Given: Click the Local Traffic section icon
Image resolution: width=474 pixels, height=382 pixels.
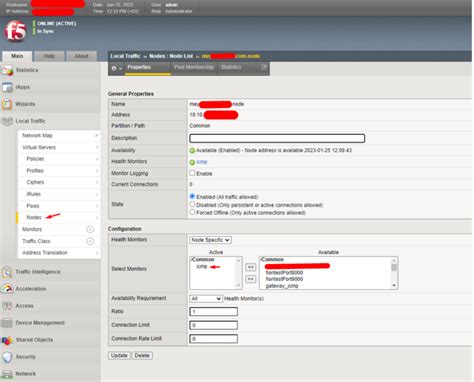Looking at the screenshot, I should point(7,121).
